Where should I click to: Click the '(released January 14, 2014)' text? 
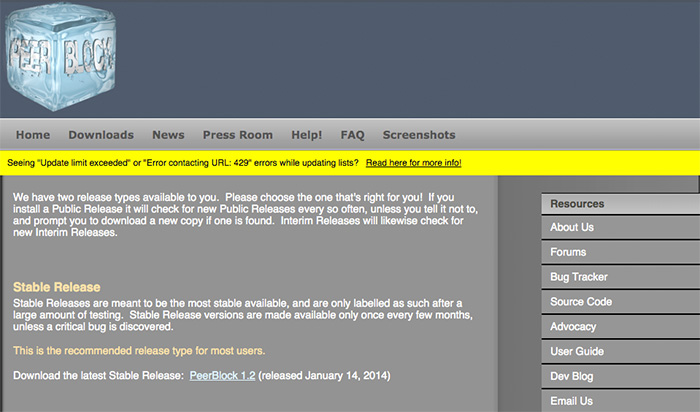(x=324, y=375)
